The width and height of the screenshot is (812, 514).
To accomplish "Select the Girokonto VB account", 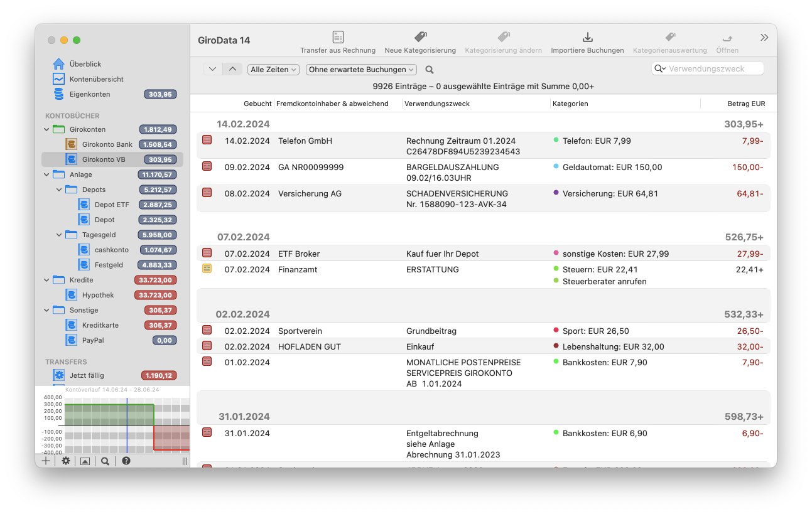I will (112, 159).
